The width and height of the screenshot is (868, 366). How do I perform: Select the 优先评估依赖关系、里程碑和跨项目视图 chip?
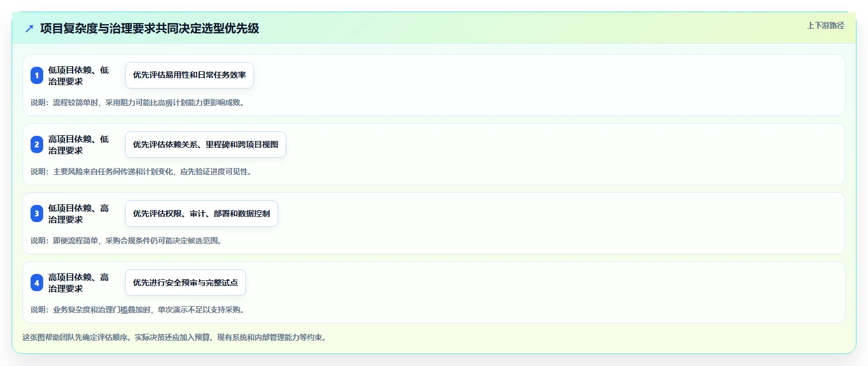tap(206, 144)
